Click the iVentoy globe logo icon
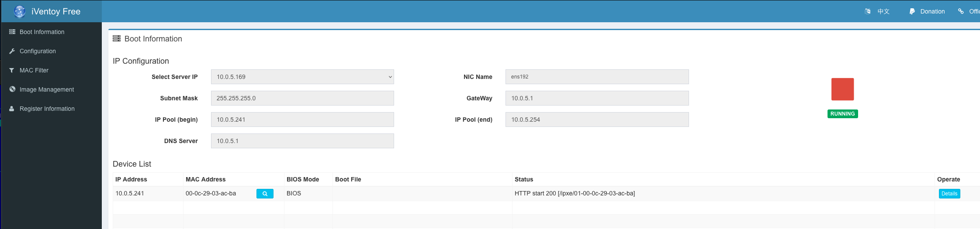This screenshot has width=980, height=229. tap(20, 11)
